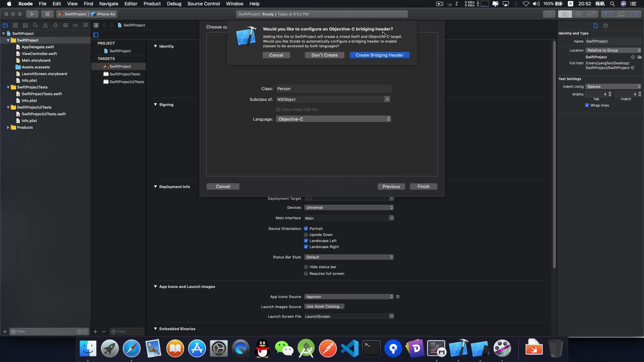Open the Report navigator speech bubble icon
Image resolution: width=644 pixels, height=362 pixels.
tap(86, 25)
